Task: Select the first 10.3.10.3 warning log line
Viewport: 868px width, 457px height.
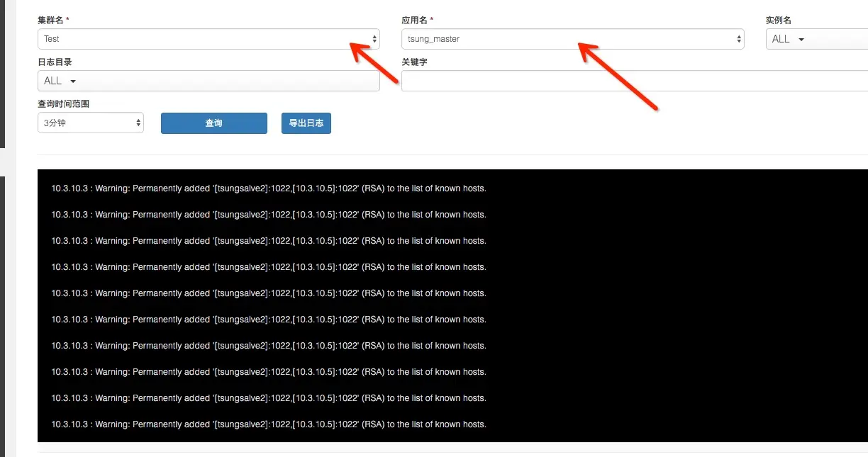Action: pyautogui.click(x=269, y=188)
